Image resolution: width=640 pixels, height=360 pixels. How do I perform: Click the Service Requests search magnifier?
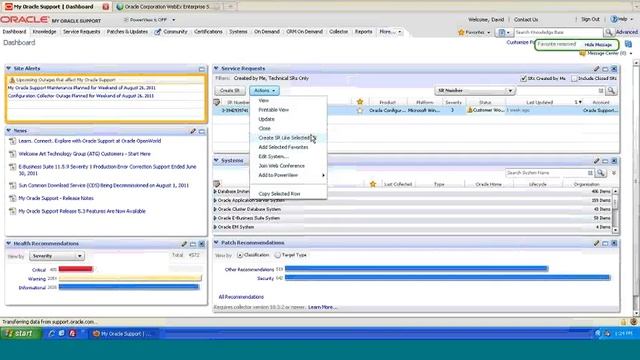pos(611,91)
